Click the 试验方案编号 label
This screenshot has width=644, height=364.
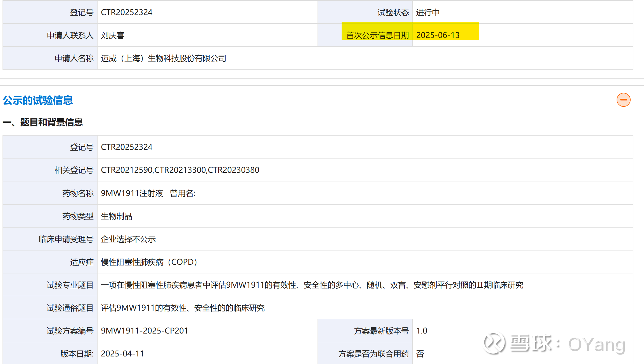tap(70, 331)
